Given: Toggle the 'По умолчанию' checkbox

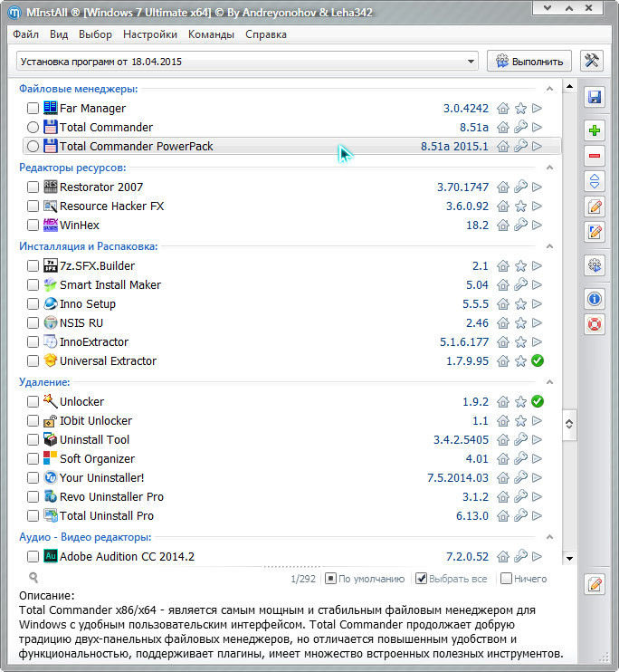Looking at the screenshot, I should (330, 579).
